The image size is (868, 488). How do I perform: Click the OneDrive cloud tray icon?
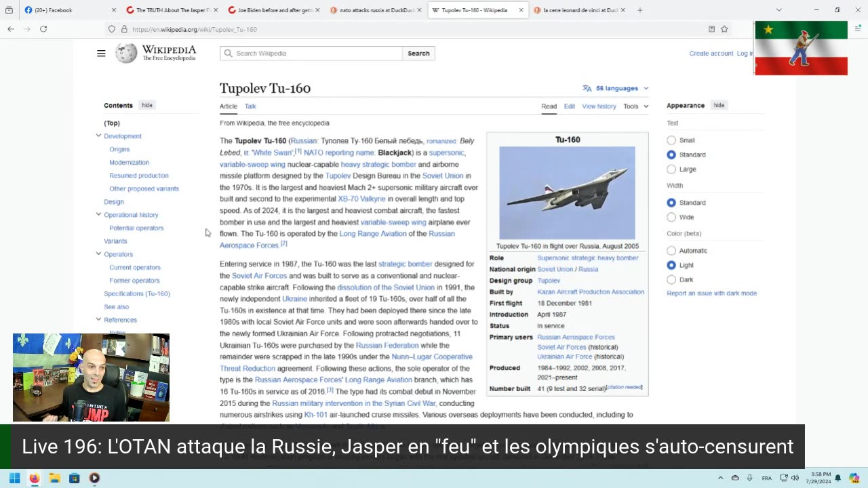[735, 478]
